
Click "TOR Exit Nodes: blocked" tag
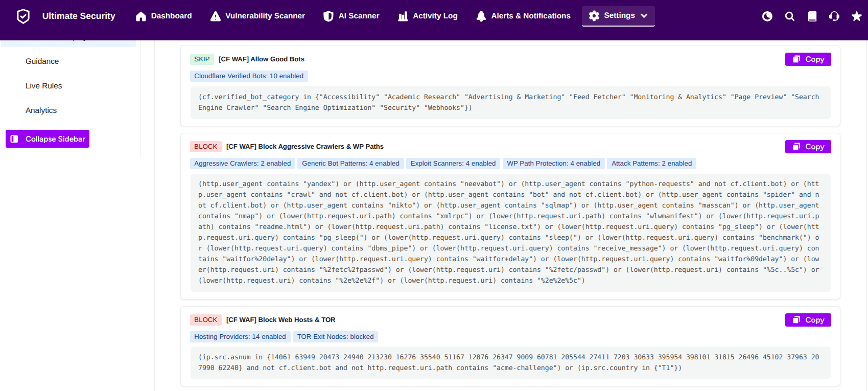336,337
